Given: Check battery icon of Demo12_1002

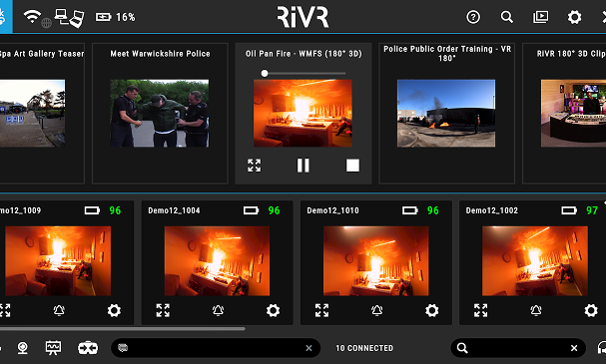Looking at the screenshot, I should 569,210.
